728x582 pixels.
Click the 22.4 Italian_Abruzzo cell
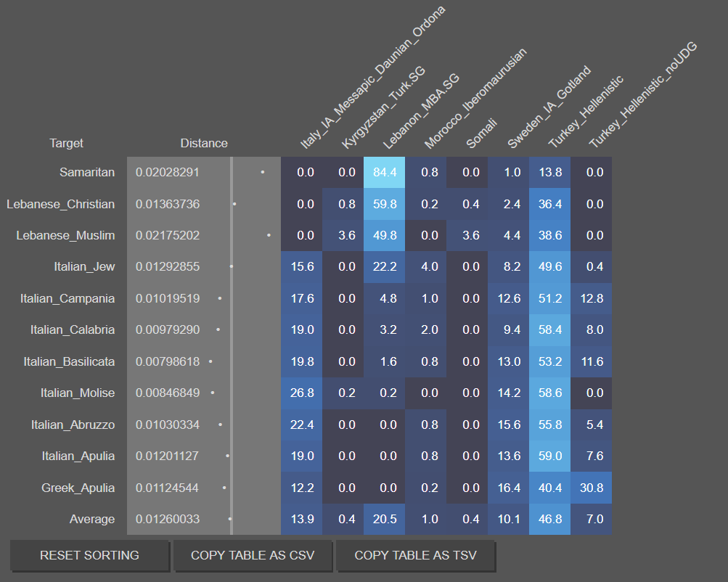coord(301,425)
